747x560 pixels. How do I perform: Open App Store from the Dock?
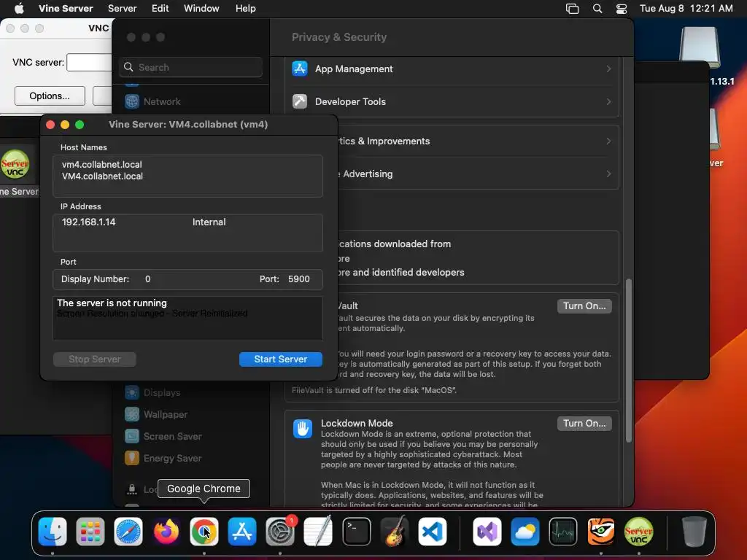[x=242, y=532]
